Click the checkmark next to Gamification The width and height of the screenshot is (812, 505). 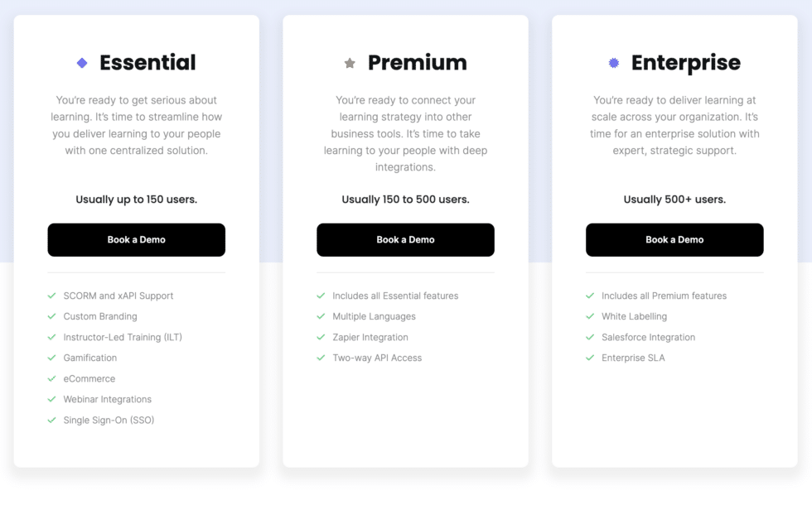(52, 358)
